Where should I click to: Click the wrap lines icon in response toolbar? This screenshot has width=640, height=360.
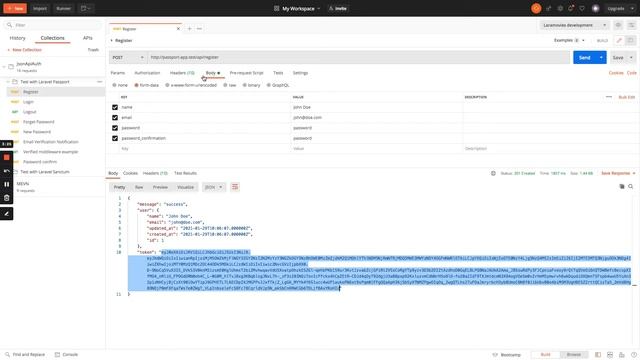235,187
